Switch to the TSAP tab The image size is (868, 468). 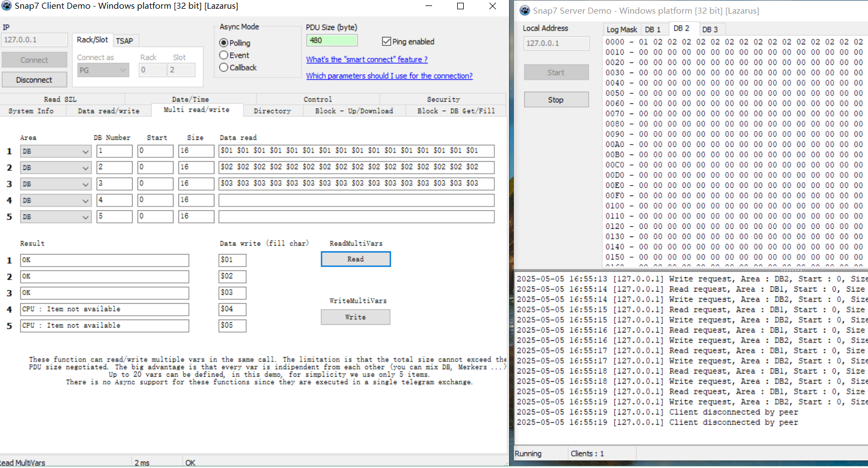pyautogui.click(x=124, y=41)
